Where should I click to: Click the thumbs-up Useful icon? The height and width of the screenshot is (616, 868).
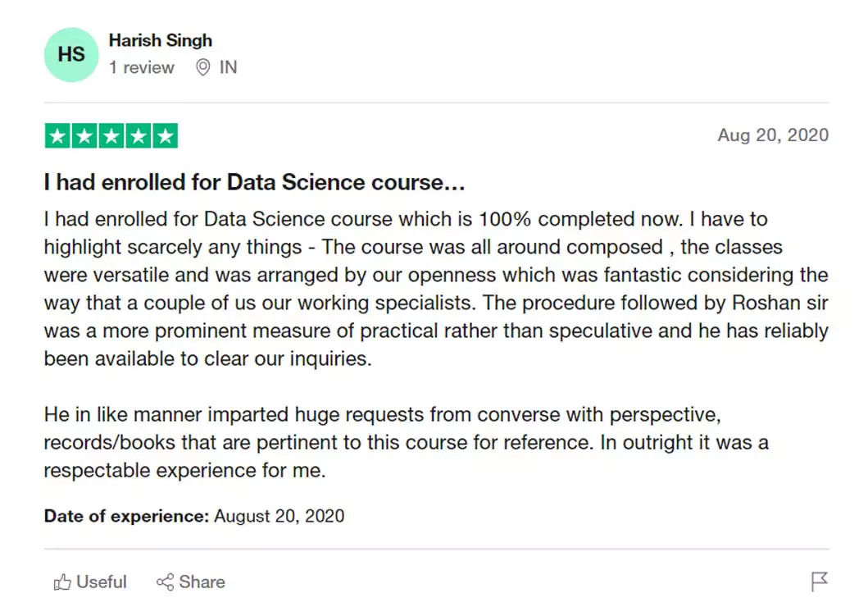pos(62,582)
